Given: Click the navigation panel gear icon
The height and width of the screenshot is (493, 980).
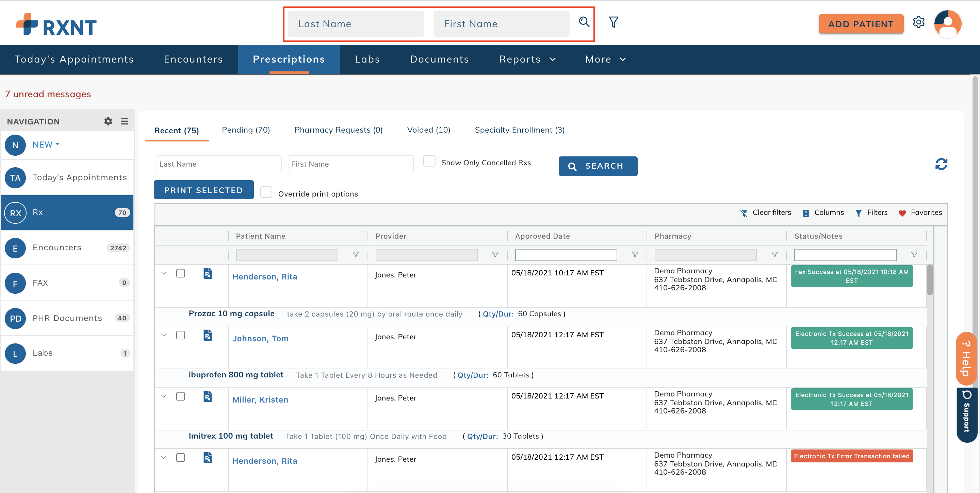Looking at the screenshot, I should point(108,121).
